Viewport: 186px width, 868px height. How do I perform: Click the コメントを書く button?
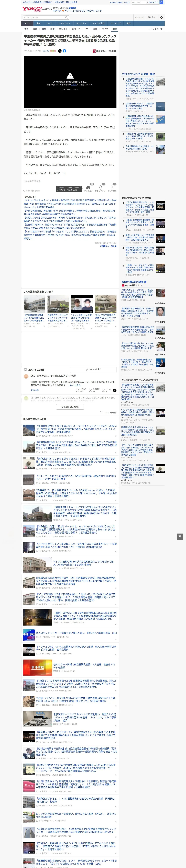(93, 369)
